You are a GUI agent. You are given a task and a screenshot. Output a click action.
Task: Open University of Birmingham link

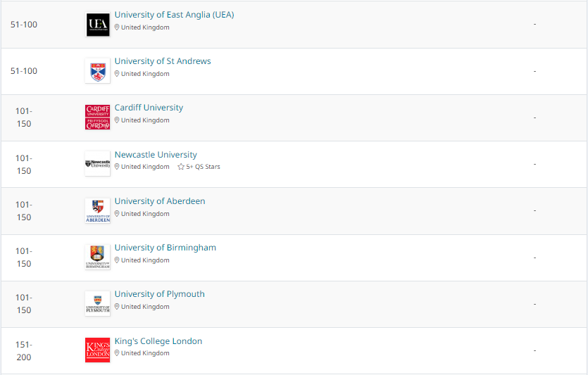pos(165,248)
